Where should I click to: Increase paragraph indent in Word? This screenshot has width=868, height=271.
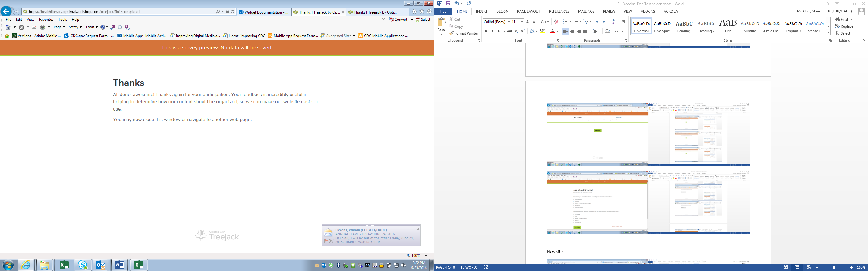coord(605,22)
